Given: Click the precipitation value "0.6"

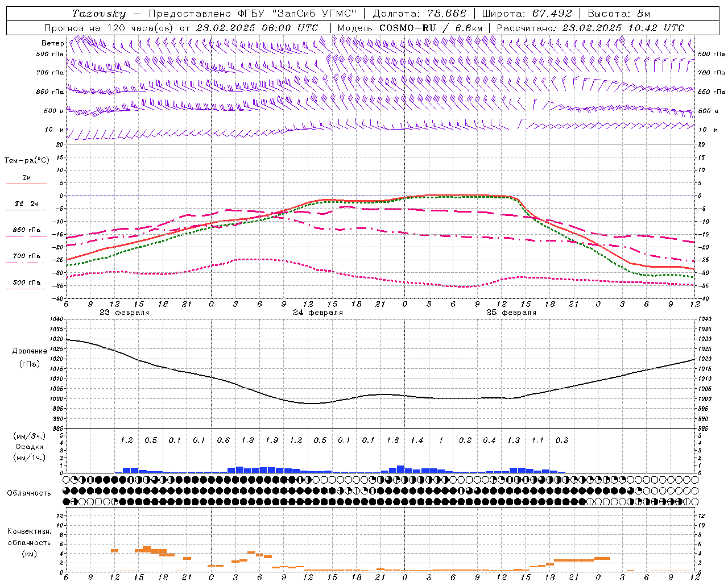Looking at the screenshot, I should pyautogui.click(x=224, y=440).
